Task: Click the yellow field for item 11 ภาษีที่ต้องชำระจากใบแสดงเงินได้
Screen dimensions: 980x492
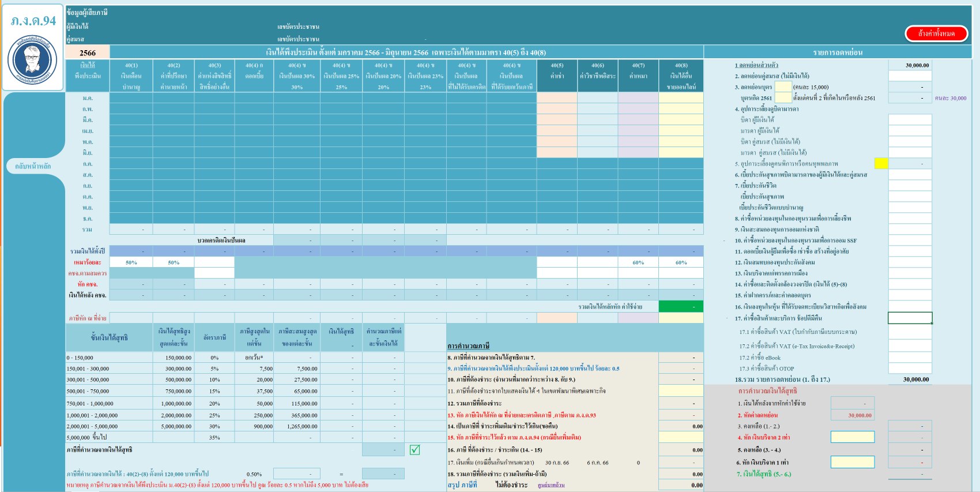Action: 681,391
